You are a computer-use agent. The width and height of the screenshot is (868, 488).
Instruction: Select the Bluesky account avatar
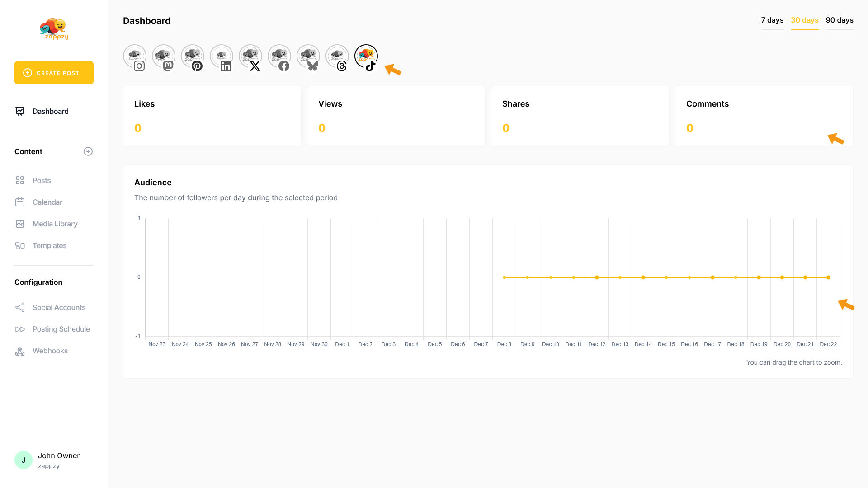(x=308, y=56)
